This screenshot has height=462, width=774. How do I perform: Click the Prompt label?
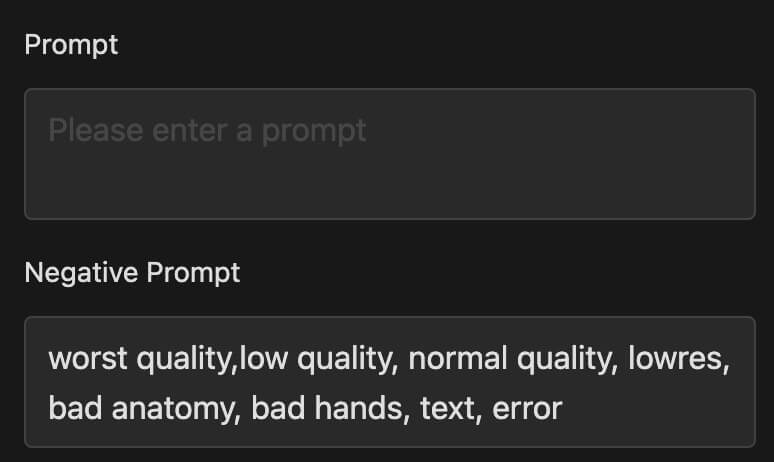tap(71, 45)
